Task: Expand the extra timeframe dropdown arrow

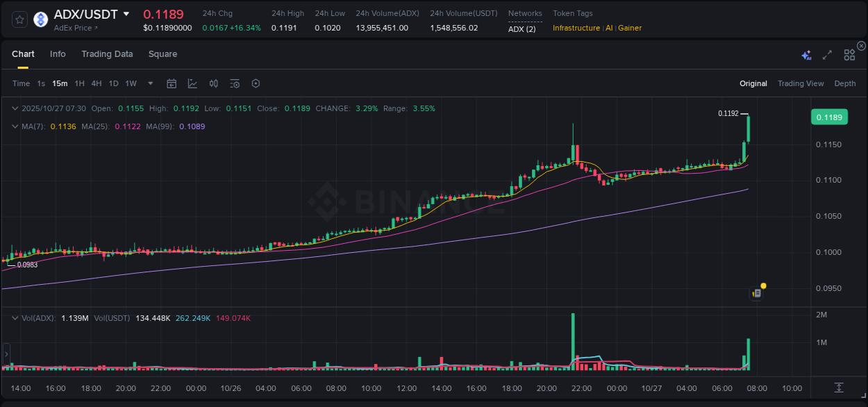Action: [150, 83]
